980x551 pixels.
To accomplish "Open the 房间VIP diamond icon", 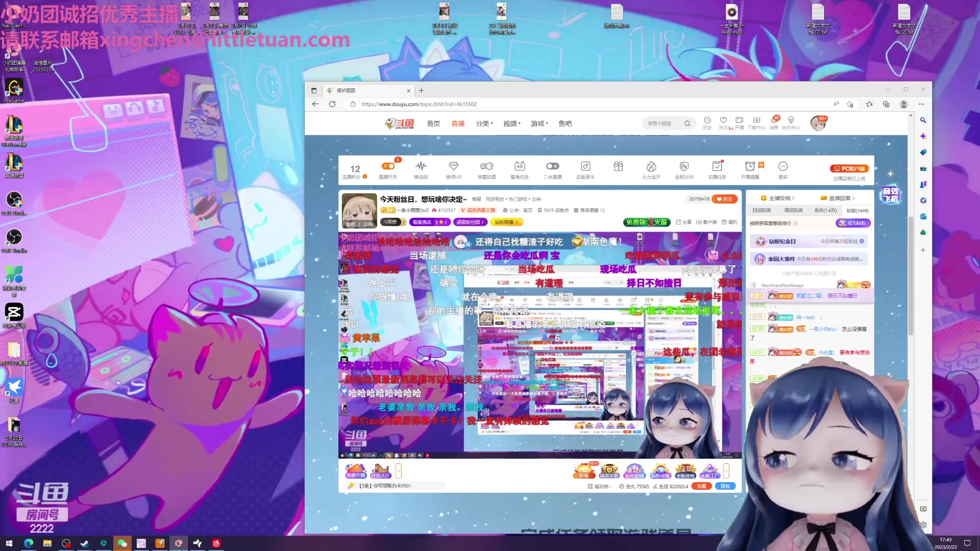I will [453, 166].
